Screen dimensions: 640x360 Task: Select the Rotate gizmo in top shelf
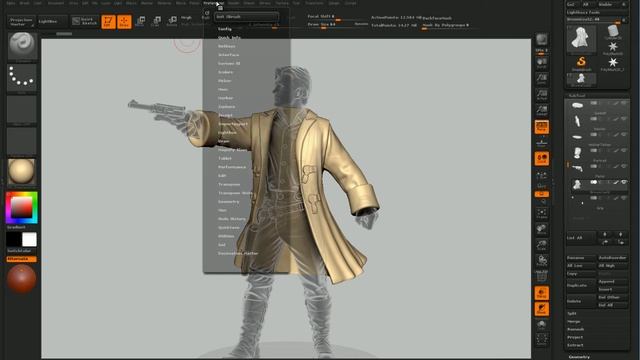pos(172,21)
